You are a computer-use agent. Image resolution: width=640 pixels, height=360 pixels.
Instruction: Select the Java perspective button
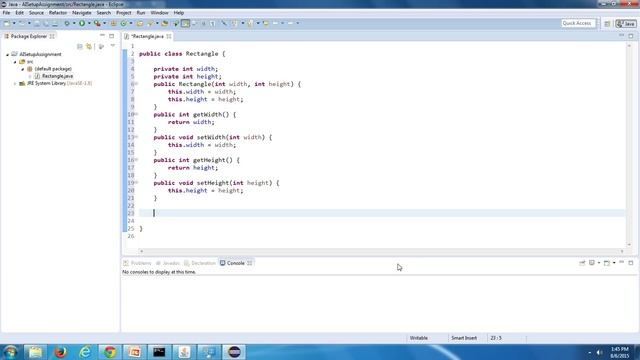click(x=626, y=24)
